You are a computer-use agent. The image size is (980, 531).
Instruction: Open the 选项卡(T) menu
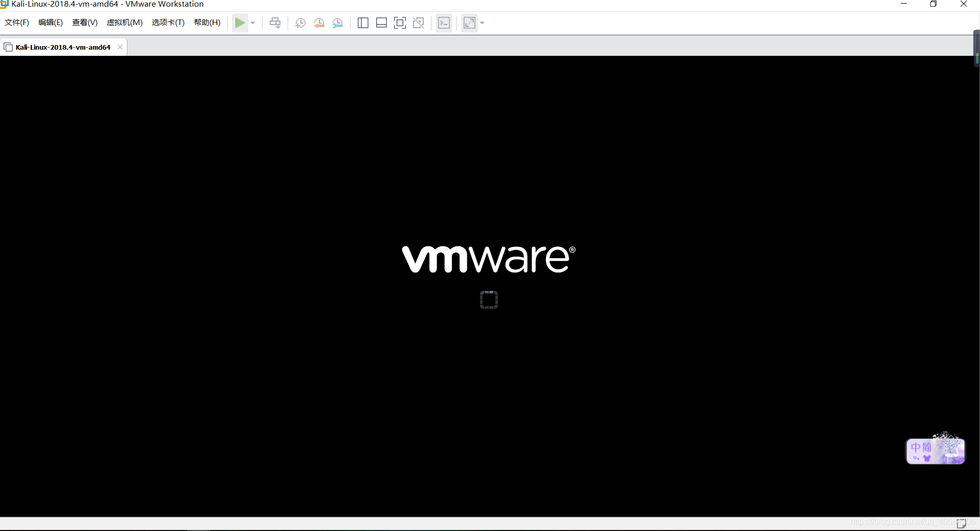click(x=168, y=23)
